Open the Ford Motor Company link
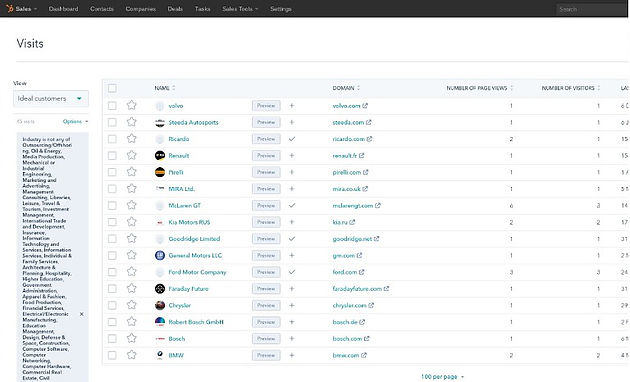630x382 pixels. click(197, 272)
